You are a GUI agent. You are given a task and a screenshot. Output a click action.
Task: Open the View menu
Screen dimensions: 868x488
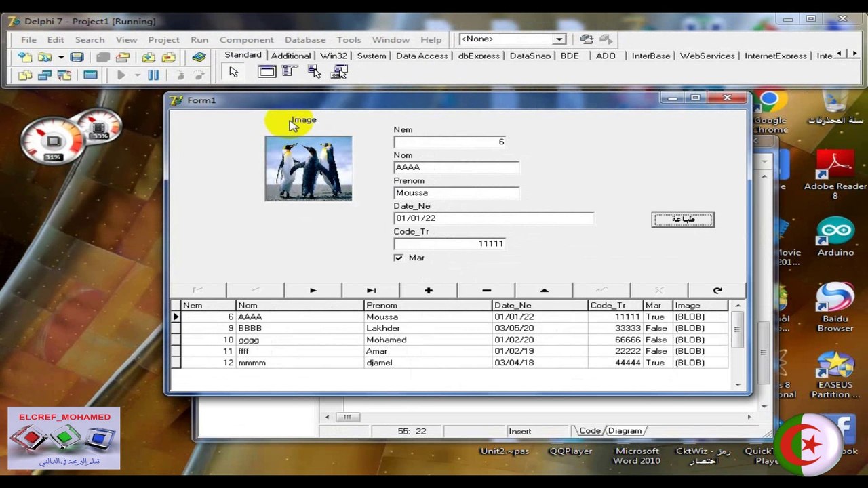[126, 40]
